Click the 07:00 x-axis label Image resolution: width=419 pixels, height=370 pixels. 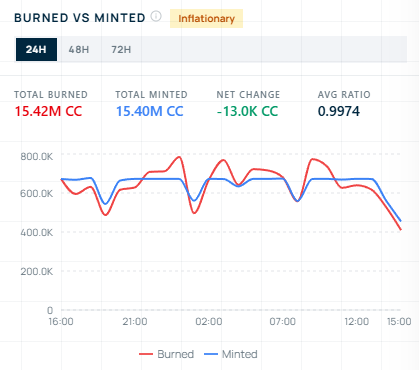[283, 322]
